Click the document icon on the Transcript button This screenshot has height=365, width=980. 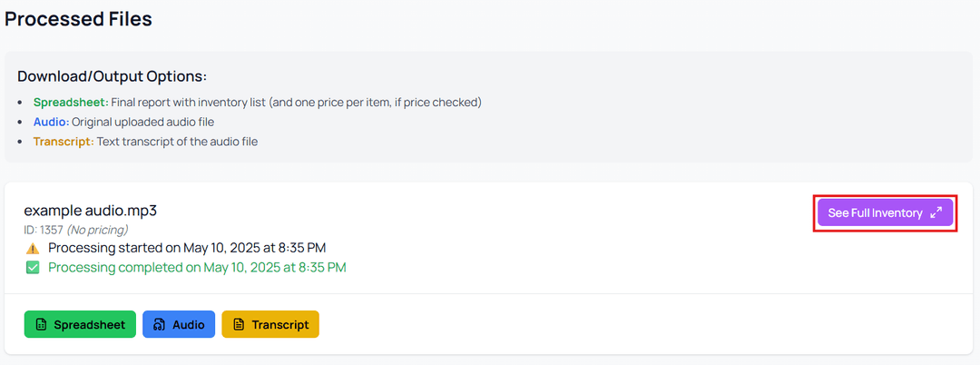(x=238, y=324)
